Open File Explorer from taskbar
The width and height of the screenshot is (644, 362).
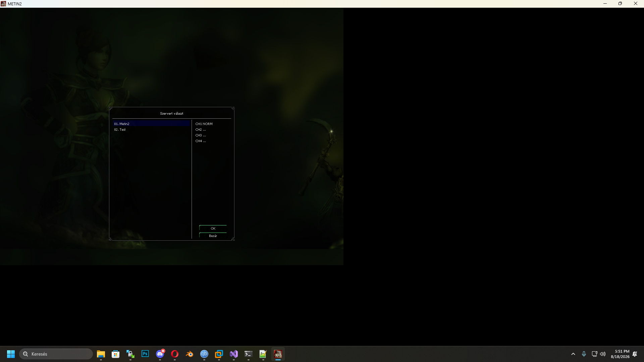click(x=101, y=354)
